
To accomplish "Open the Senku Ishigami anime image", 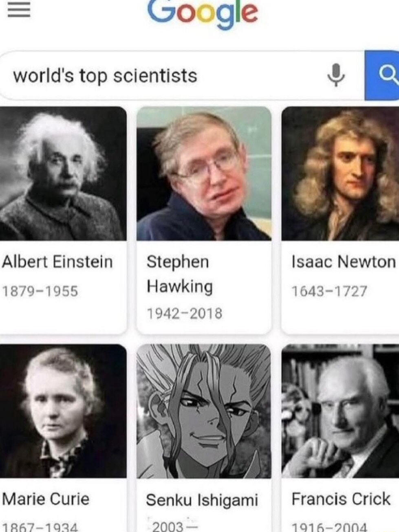I will 204,411.
